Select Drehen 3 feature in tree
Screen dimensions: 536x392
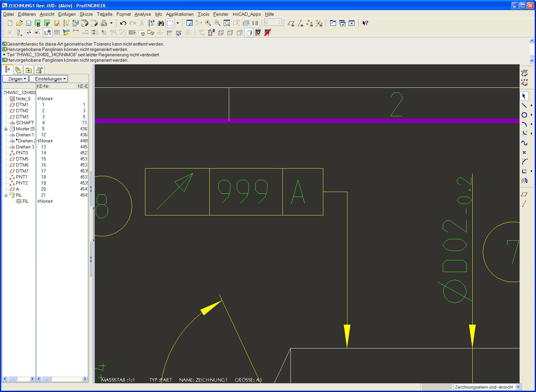point(25,147)
